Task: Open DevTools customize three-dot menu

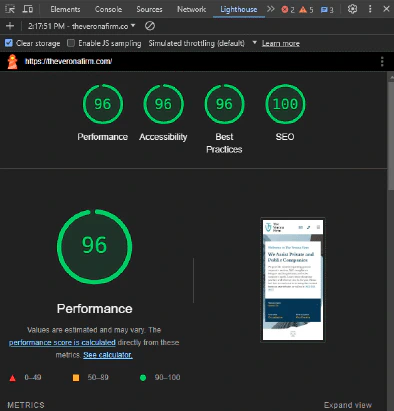Action: pyautogui.click(x=370, y=9)
